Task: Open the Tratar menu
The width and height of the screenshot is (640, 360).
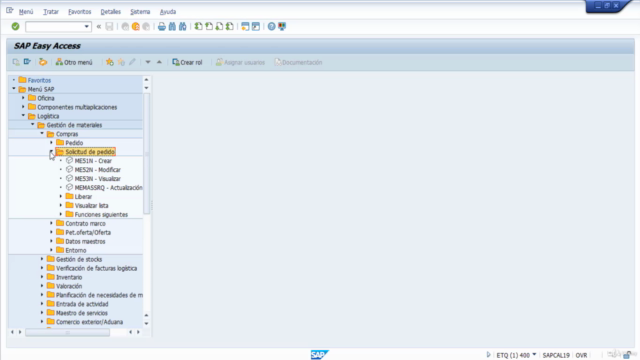Action: pyautogui.click(x=51, y=12)
